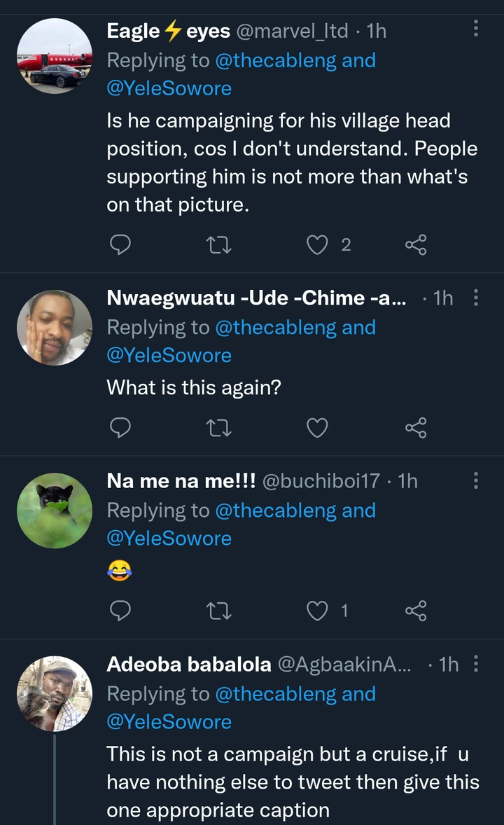Like Eagle eyes' tweet with 2 likes
This screenshot has height=825, width=504.
pyautogui.click(x=318, y=244)
